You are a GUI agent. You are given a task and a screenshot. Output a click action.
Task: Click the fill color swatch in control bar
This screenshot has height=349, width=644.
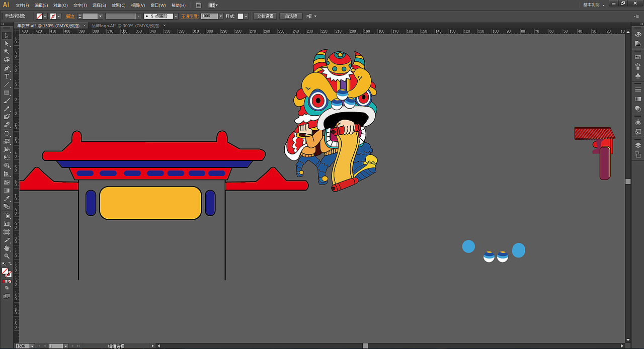39,16
